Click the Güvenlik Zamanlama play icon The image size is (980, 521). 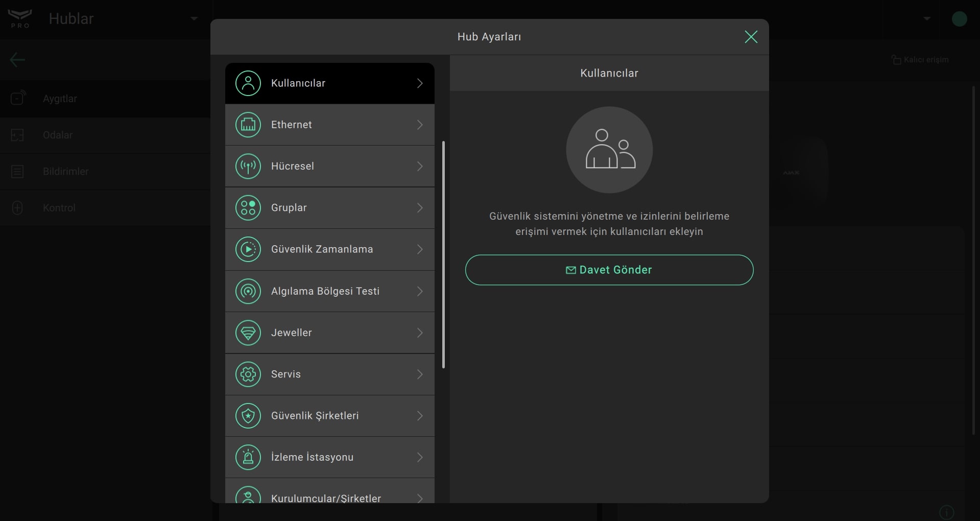click(x=248, y=249)
